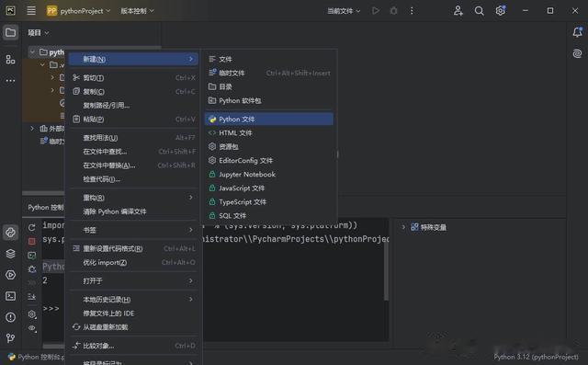Select 重新设置代码格式(R) entry
The width and height of the screenshot is (588, 365).
tap(133, 248)
